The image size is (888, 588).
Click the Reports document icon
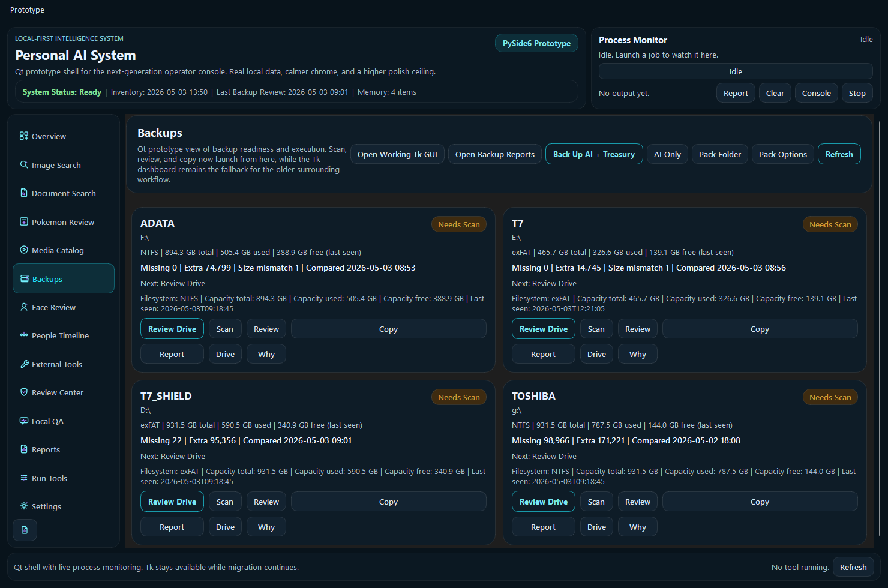24,449
